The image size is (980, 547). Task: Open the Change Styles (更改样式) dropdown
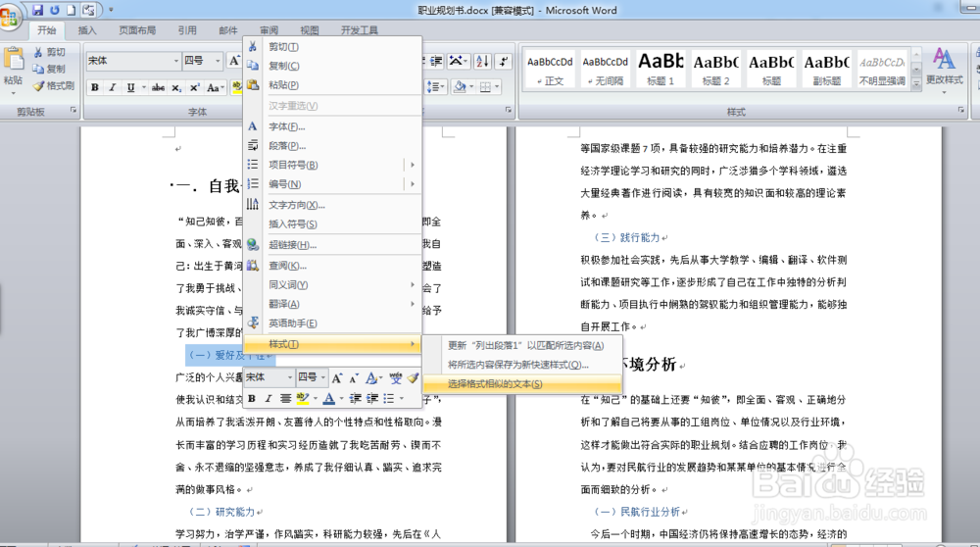coord(945,71)
